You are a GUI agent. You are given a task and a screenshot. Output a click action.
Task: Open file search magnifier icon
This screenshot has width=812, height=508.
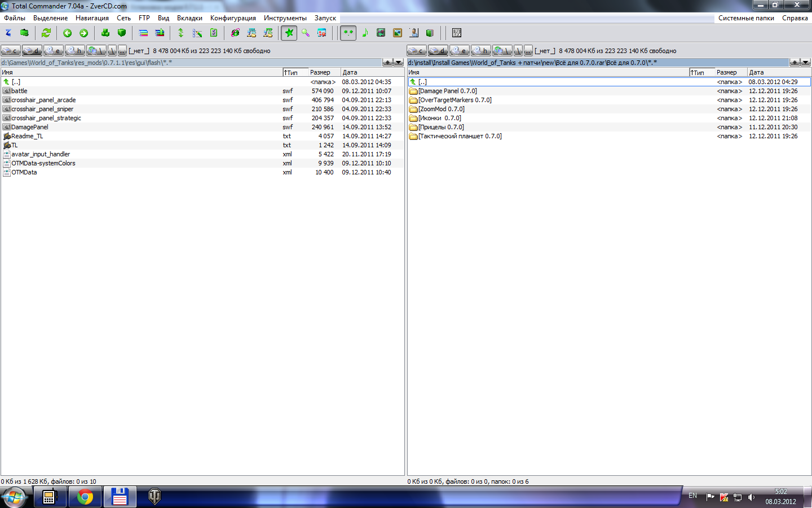tap(306, 33)
